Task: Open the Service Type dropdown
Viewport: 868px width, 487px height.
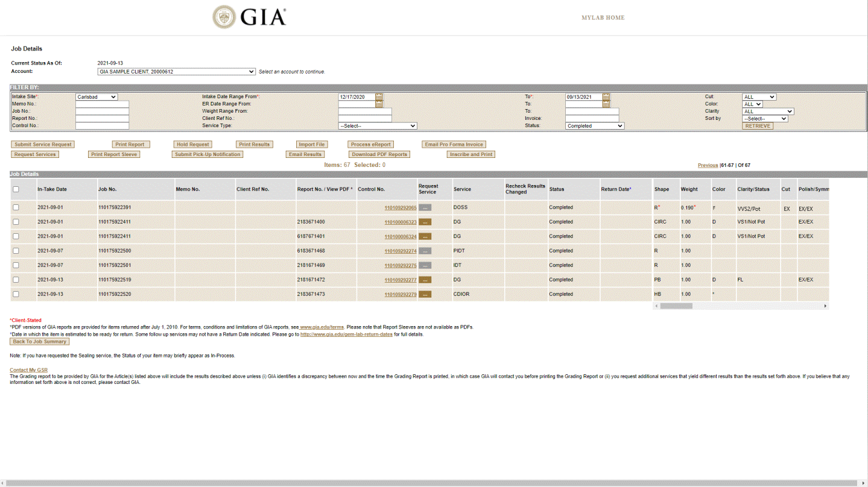Action: pyautogui.click(x=378, y=126)
